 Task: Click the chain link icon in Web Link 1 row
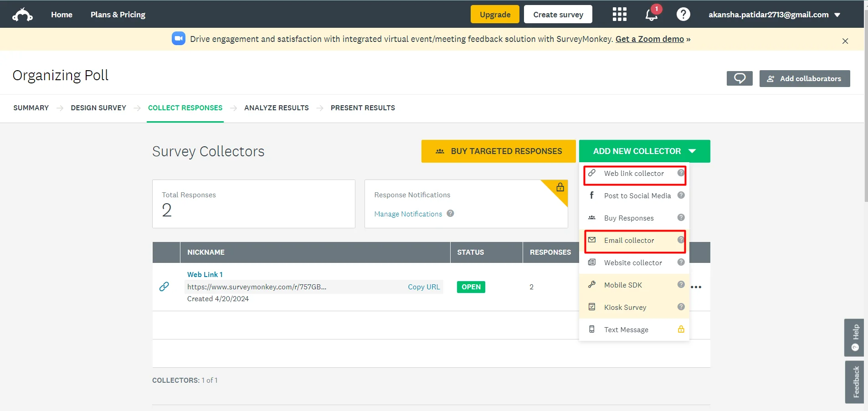pos(164,287)
